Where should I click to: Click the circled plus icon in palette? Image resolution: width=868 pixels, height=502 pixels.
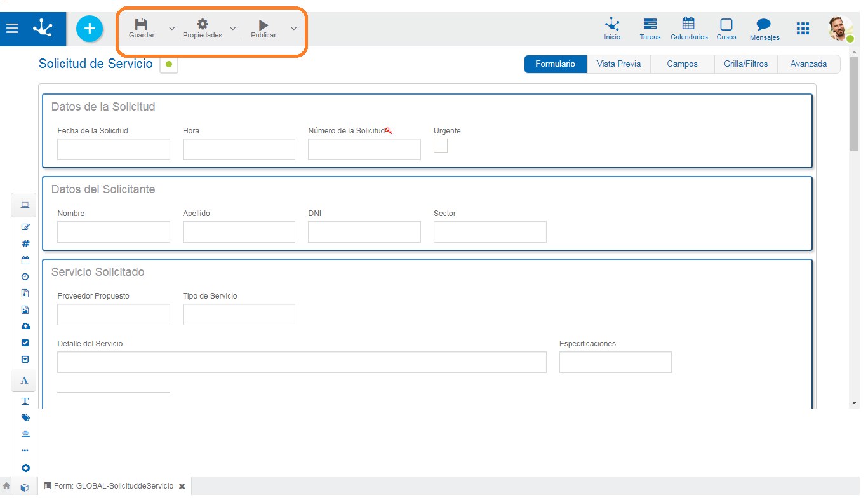[25, 468]
